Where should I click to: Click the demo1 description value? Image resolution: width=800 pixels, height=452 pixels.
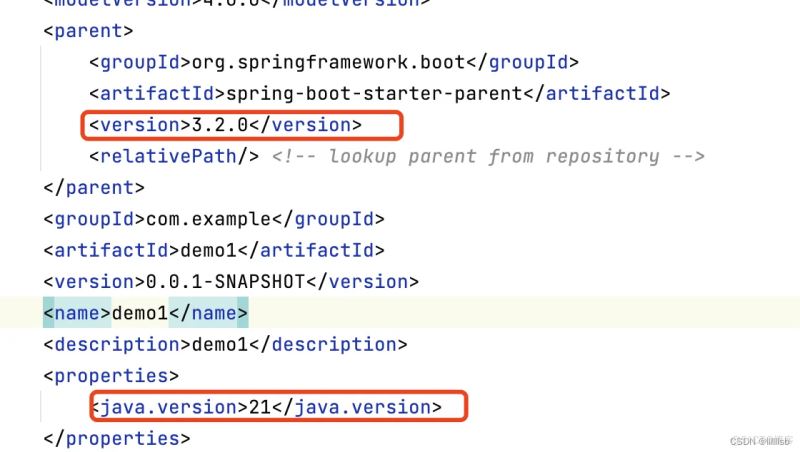(x=219, y=344)
